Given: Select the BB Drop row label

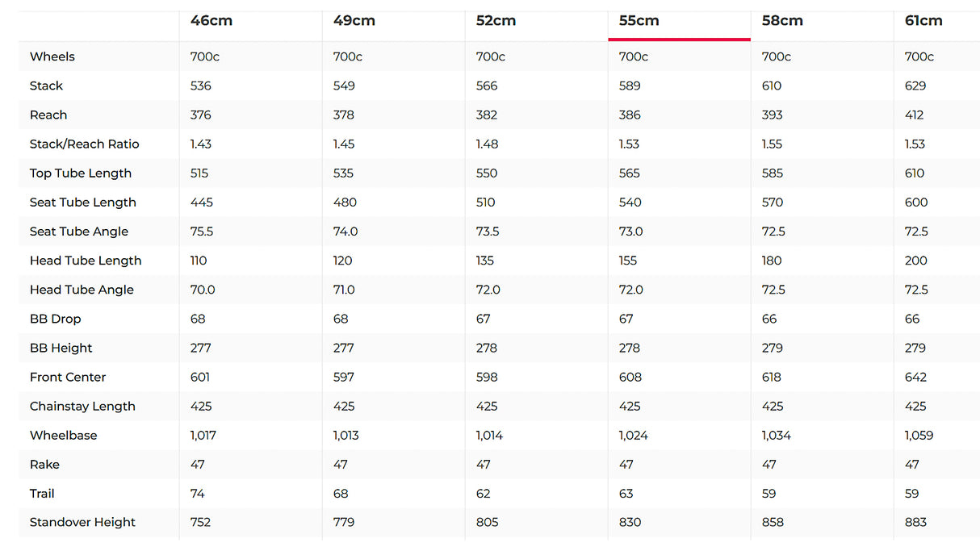Looking at the screenshot, I should 56,319.
